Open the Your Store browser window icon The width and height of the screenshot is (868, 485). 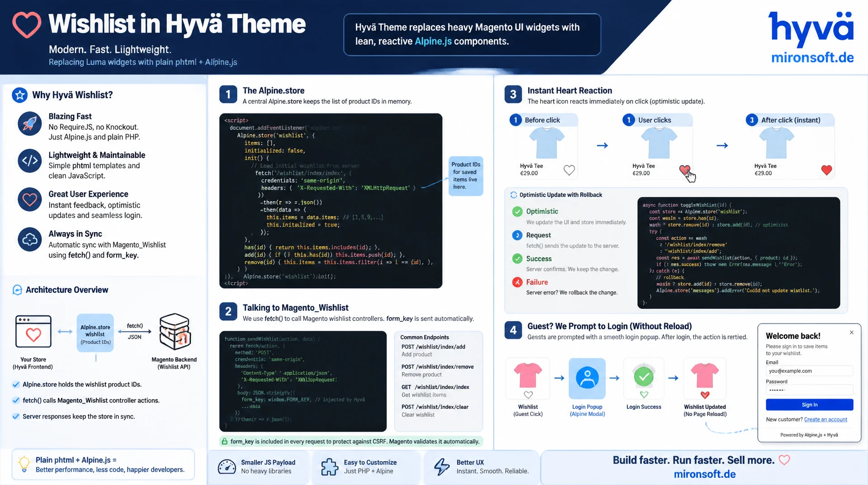33,331
